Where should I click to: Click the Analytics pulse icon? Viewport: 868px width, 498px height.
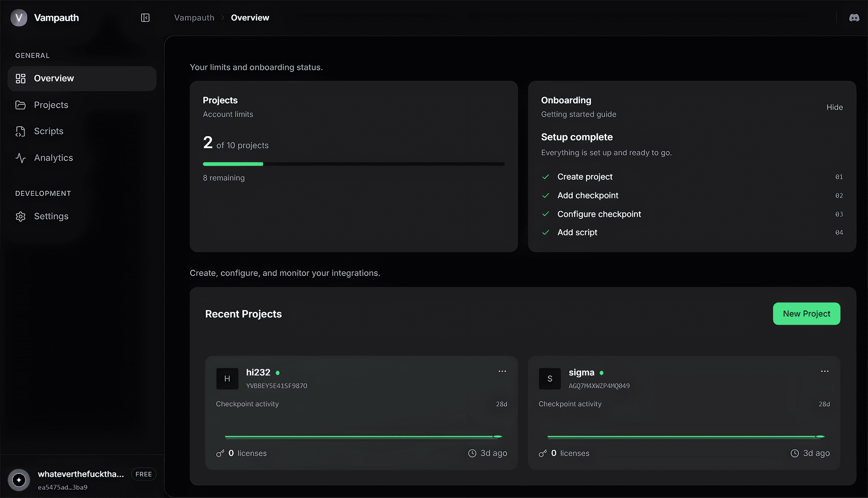21,158
